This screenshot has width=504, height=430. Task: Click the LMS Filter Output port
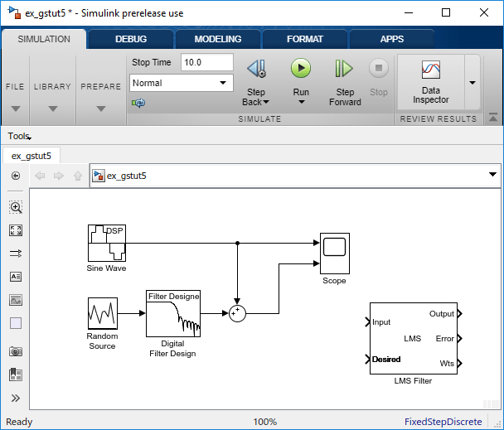coord(459,313)
